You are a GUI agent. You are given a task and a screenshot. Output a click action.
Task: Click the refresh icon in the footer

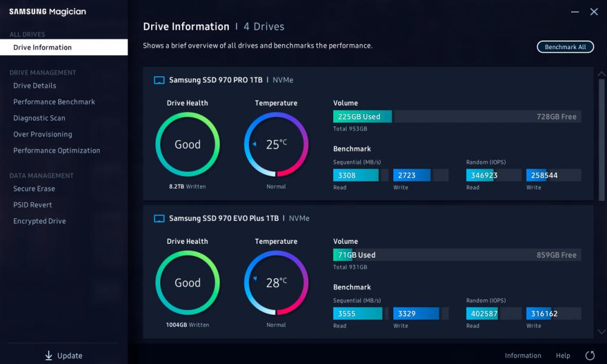coord(590,356)
